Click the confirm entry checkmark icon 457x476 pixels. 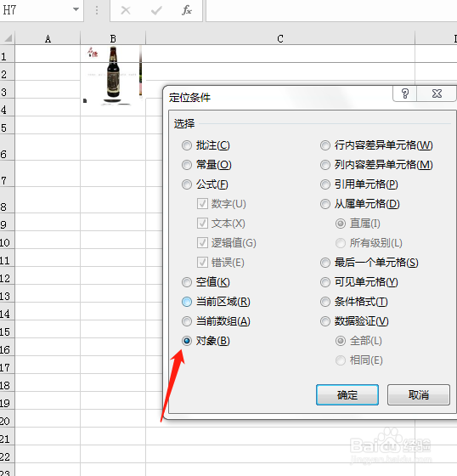click(x=156, y=10)
